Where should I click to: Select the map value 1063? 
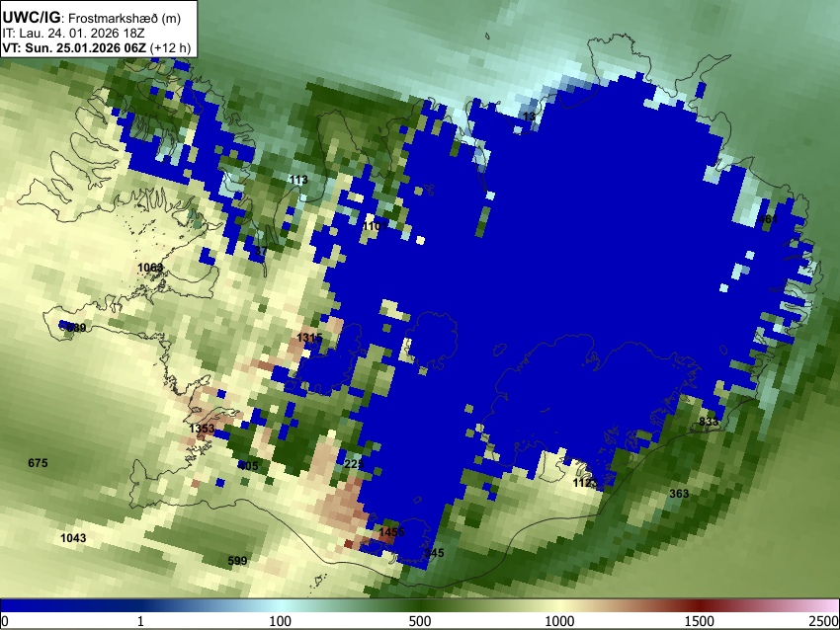point(150,268)
